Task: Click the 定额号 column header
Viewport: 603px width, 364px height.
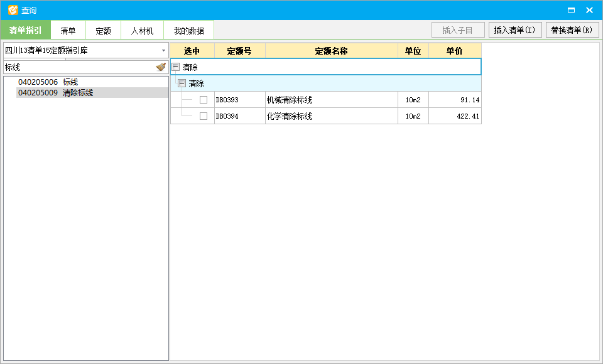Action: 239,51
